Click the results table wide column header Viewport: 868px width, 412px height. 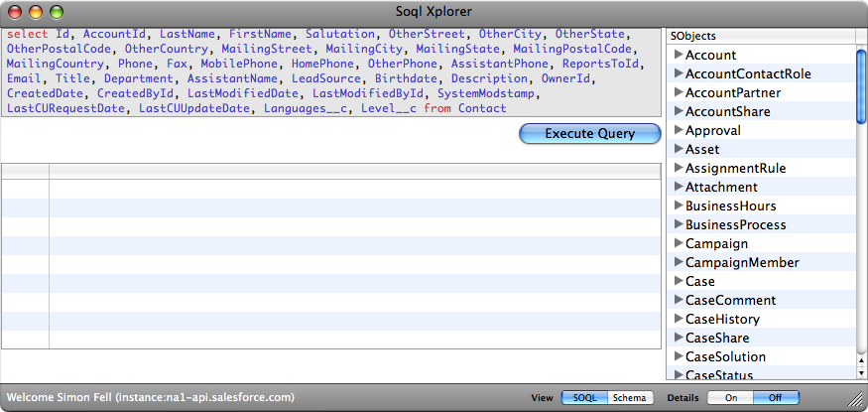tap(355, 171)
